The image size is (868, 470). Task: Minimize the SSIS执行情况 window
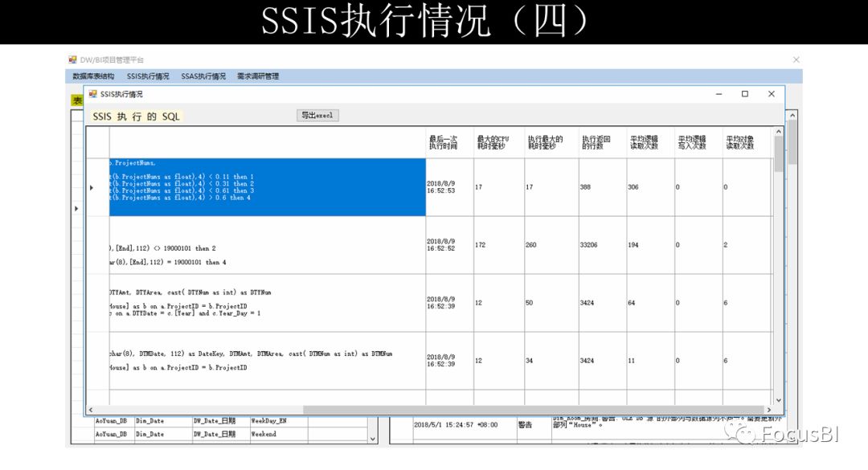[719, 94]
